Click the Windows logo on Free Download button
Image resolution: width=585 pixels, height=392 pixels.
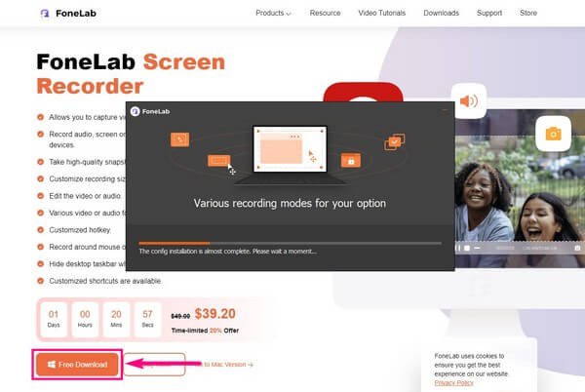[52, 365]
